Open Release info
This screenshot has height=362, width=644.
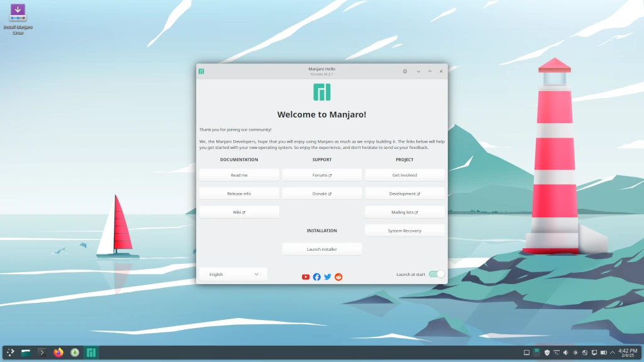[x=239, y=194]
